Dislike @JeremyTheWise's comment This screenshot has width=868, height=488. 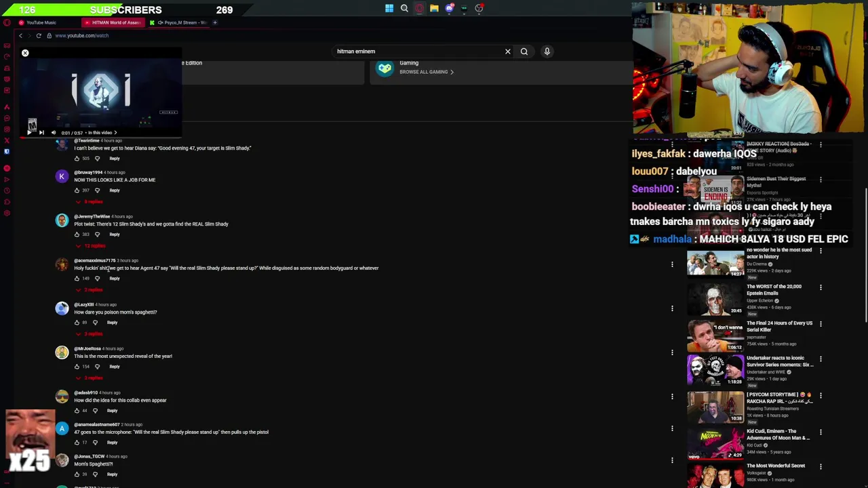[x=97, y=235]
